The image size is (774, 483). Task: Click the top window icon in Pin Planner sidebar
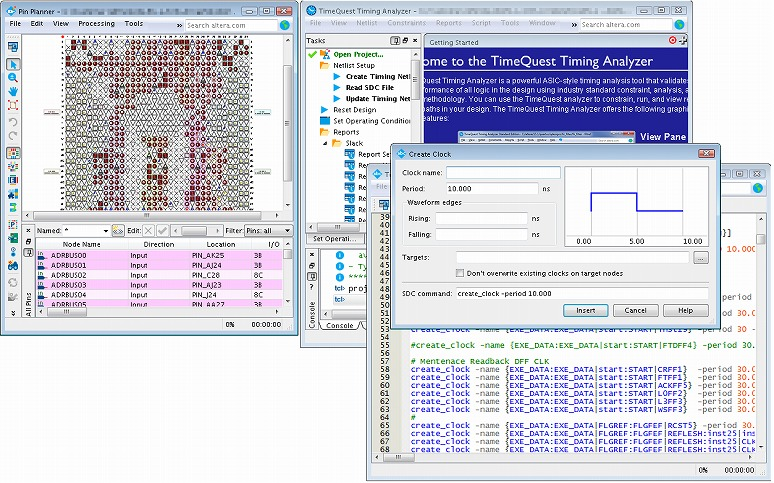(x=13, y=47)
